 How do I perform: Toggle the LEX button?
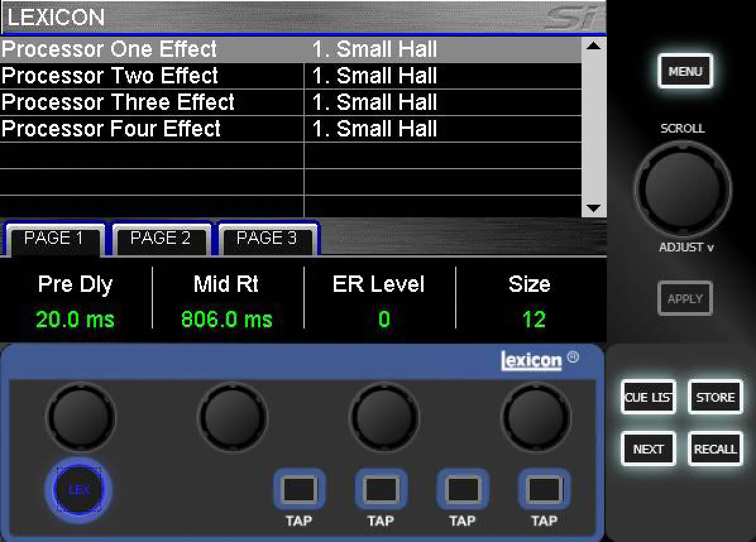point(78,490)
